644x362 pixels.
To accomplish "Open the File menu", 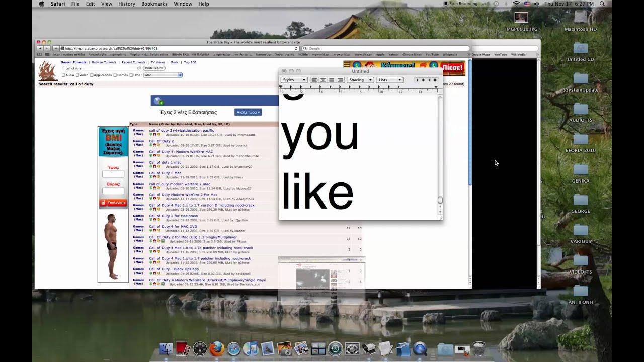I will tap(75, 4).
